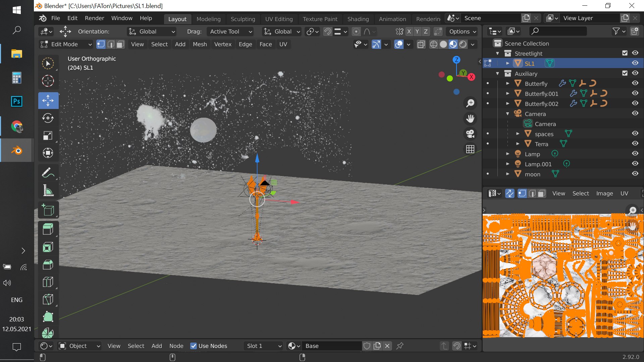Viewport: 644px width, 362px height.
Task: Open the Render menu
Action: click(94, 18)
